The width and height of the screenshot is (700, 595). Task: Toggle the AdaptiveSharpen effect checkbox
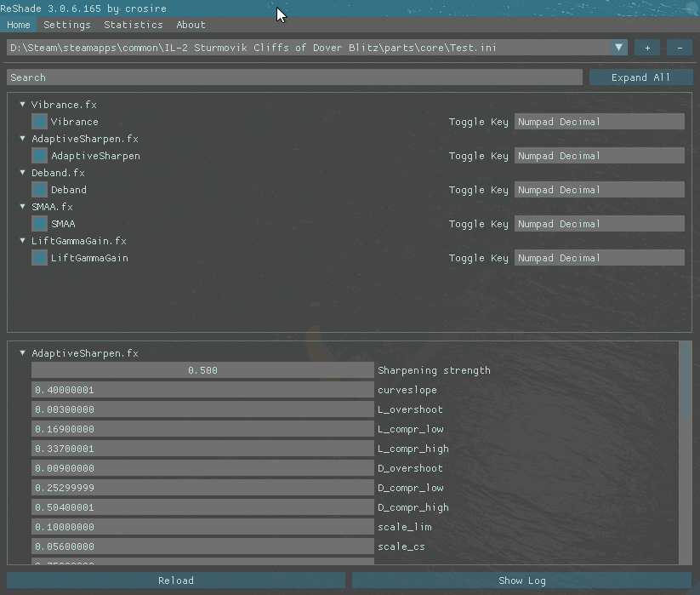tap(39, 156)
